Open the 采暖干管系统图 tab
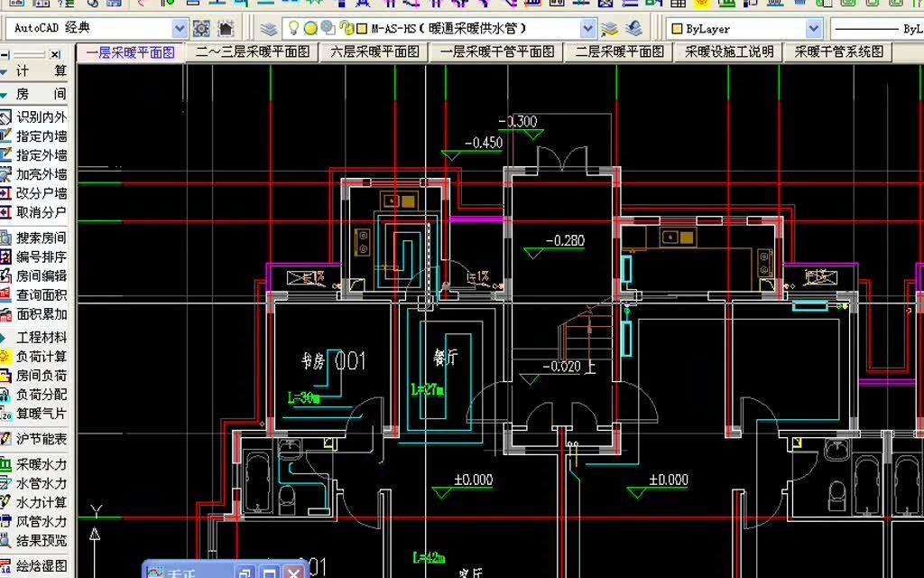 839,51
